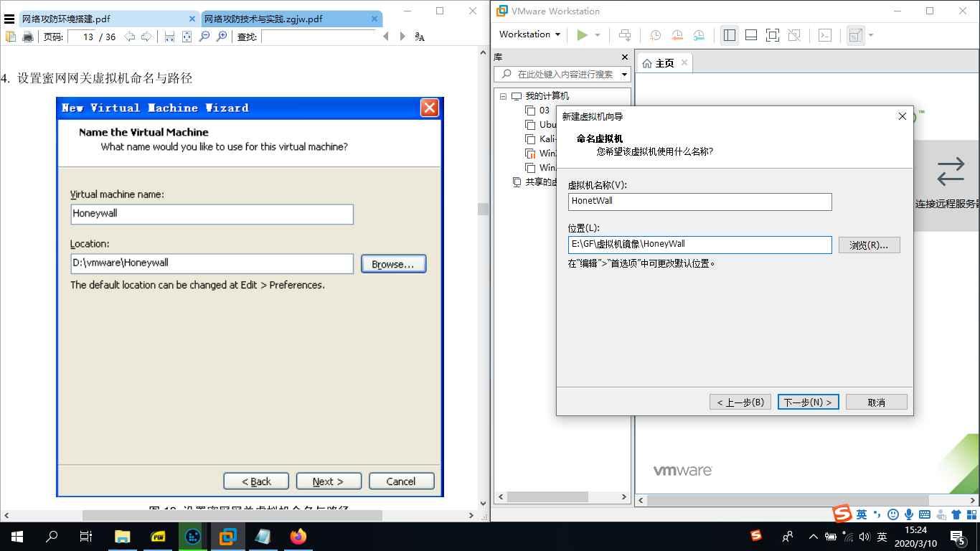The width and height of the screenshot is (980, 551).
Task: Go to previous page in PDF reader
Action: tap(129, 37)
